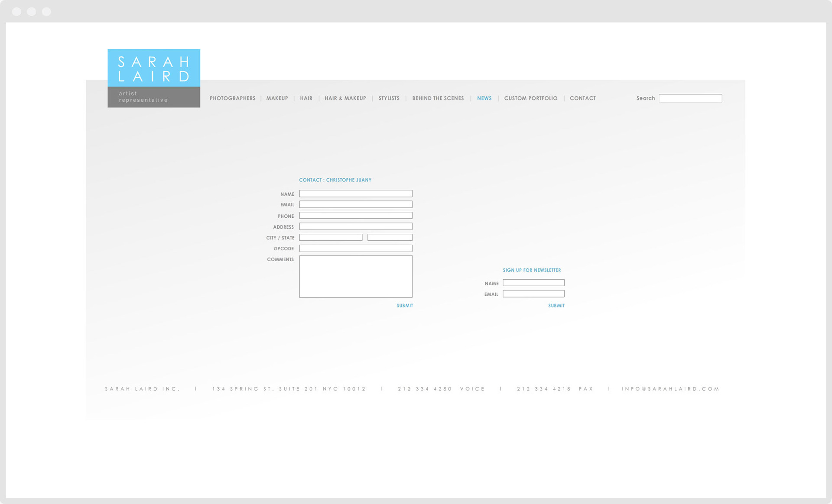Screen dimensions: 832x504
Task: Submit the contact form
Action: [404, 306]
